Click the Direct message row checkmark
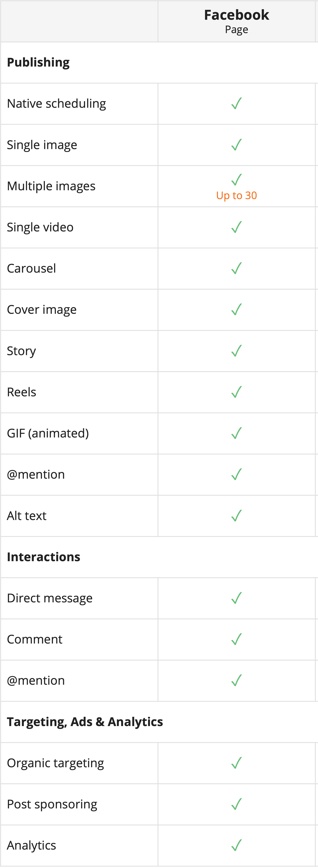Image resolution: width=318 pixels, height=868 pixels. point(237,598)
